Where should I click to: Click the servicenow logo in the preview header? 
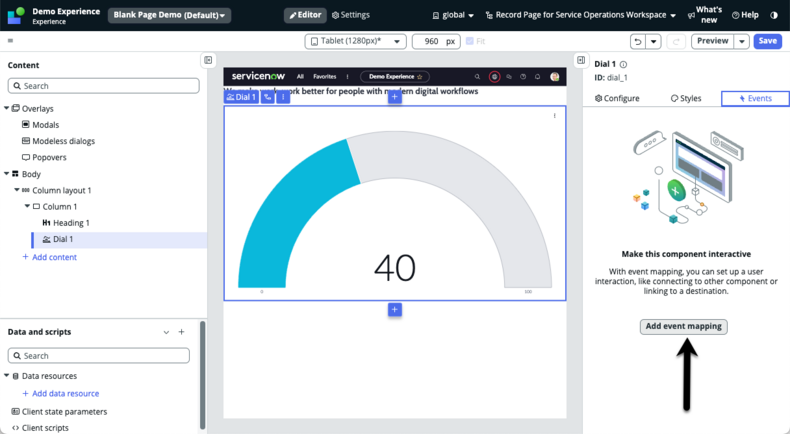click(x=258, y=76)
